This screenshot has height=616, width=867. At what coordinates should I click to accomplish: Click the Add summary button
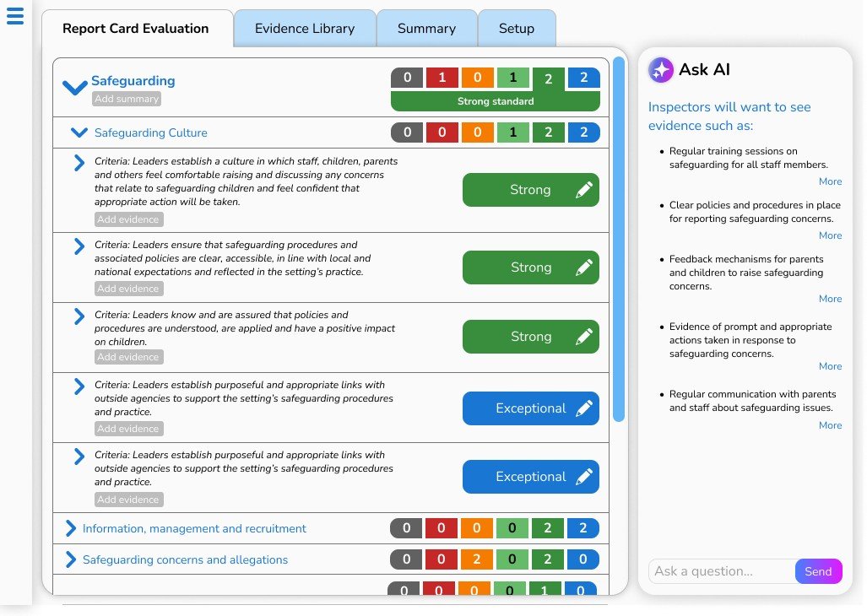coord(126,99)
